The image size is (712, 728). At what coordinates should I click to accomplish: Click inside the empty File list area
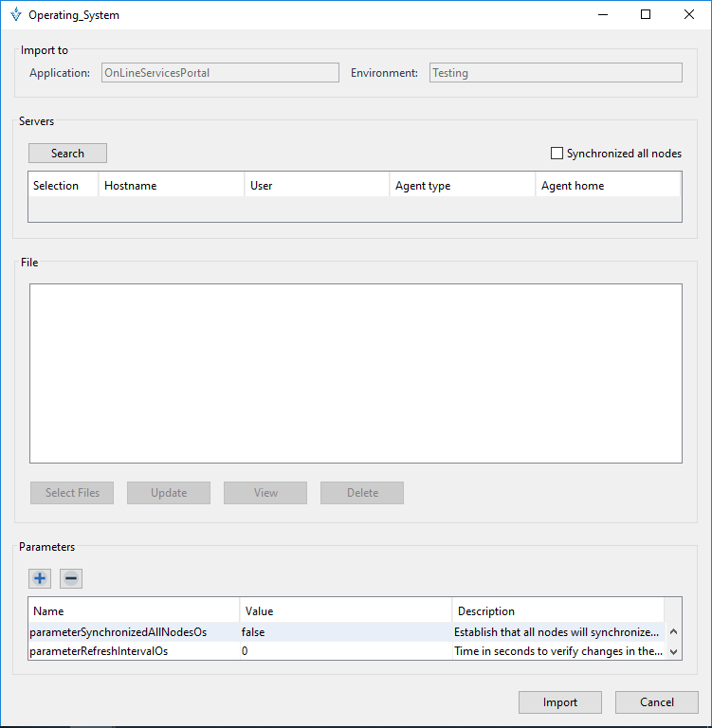(356, 373)
